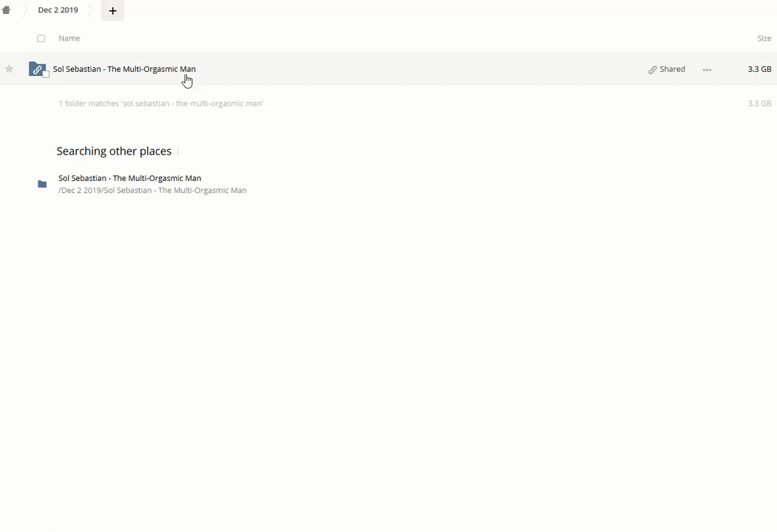Open sharing details via the Shared label

click(672, 69)
